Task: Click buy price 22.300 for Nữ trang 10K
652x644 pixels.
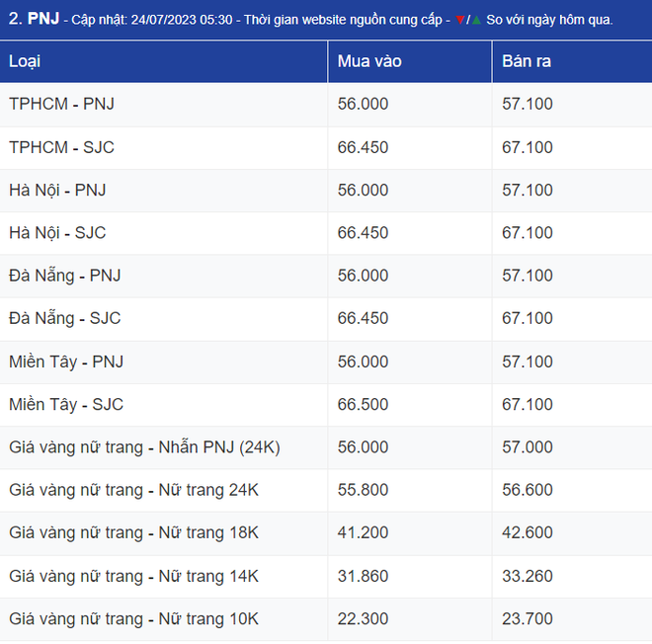Action: click(363, 619)
